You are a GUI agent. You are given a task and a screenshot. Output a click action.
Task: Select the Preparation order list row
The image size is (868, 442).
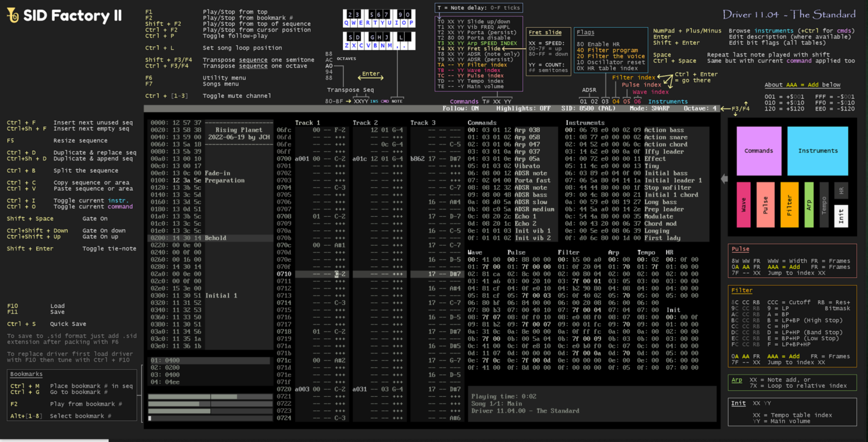[211, 181]
